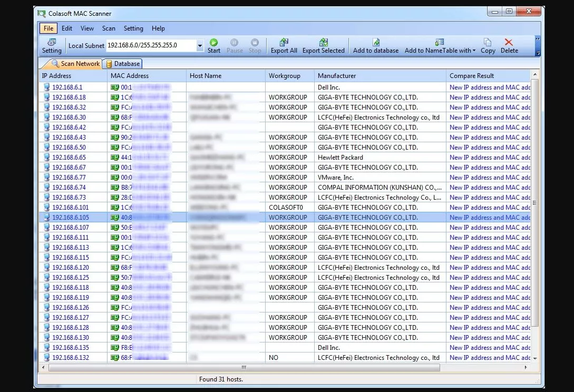Open the View menu
This screenshot has width=574, height=392.
point(87,28)
